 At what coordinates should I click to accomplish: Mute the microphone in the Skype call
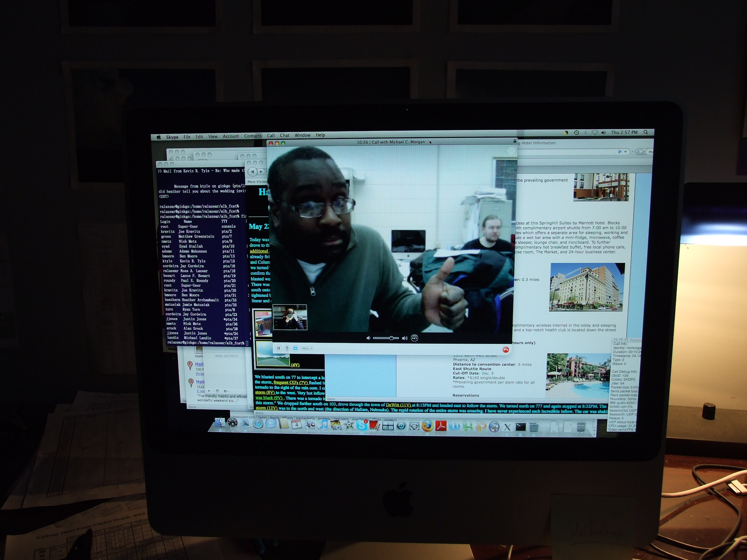point(287,348)
